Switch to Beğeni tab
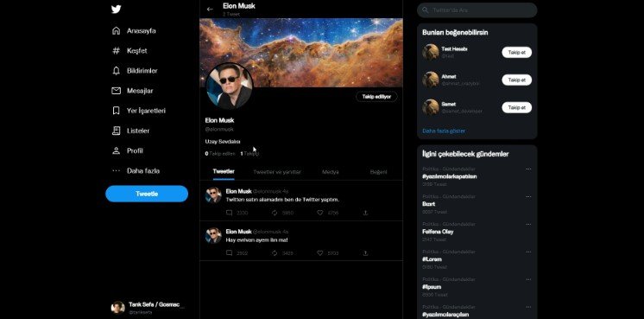 tap(378, 172)
